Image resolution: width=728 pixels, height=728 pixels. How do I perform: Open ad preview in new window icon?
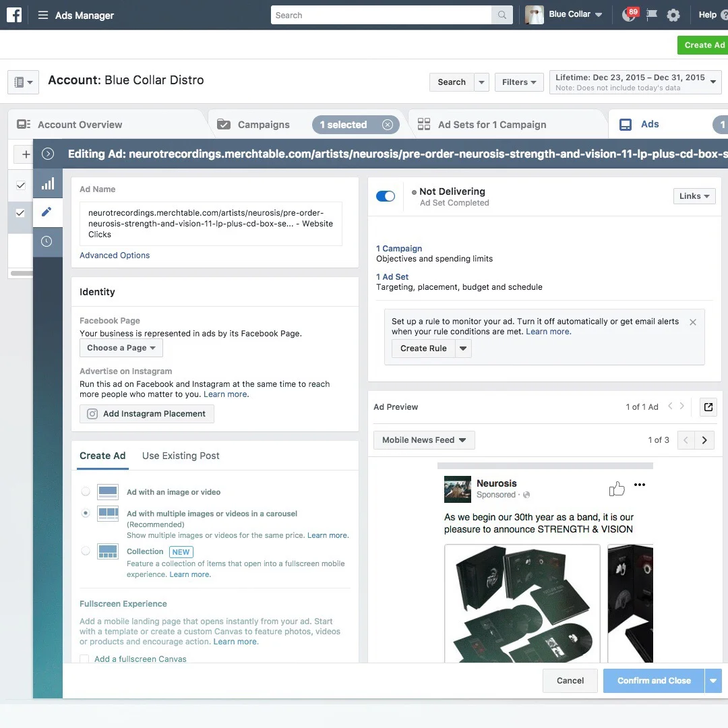pos(708,407)
